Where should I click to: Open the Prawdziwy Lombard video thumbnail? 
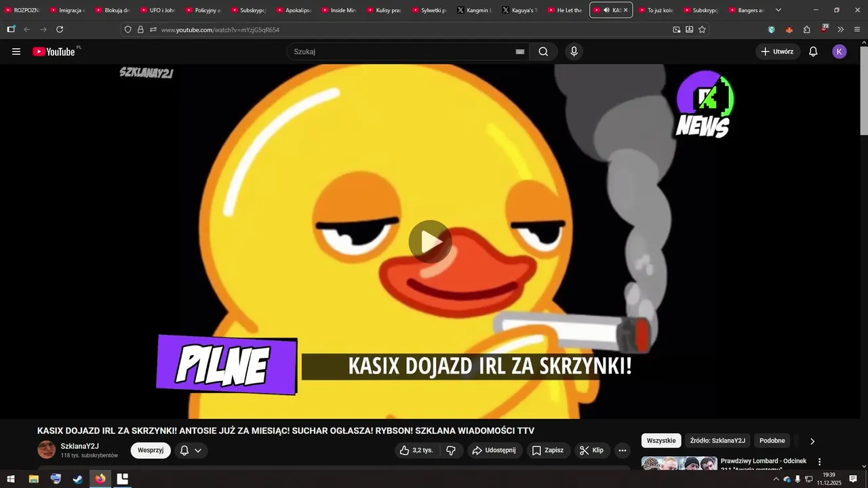pyautogui.click(x=679, y=464)
